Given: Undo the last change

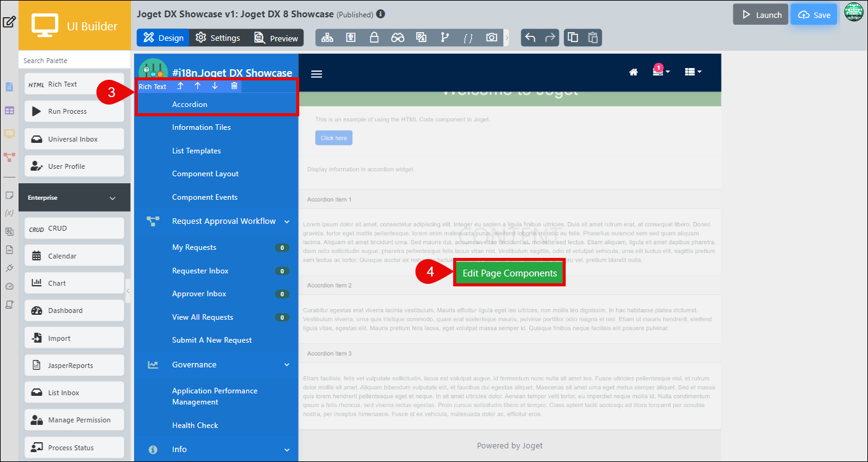Looking at the screenshot, I should tap(530, 38).
